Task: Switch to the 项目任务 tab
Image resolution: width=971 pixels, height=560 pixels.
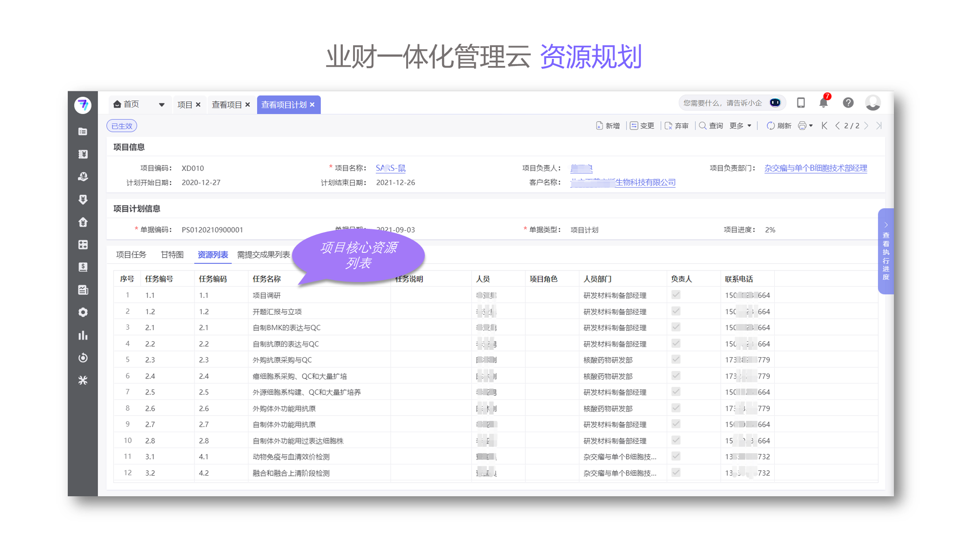Action: (x=131, y=255)
